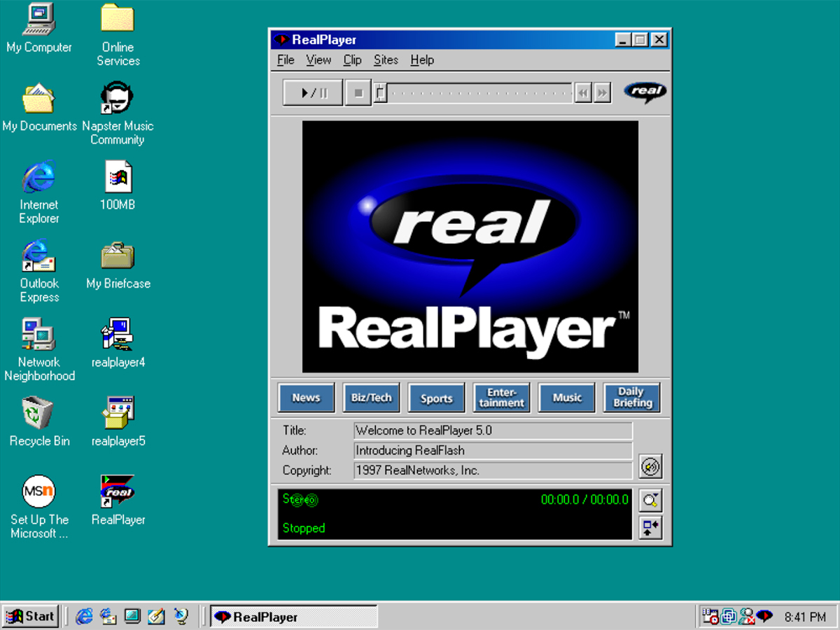The image size is (840, 630).
Task: Click the Stop button
Action: [358, 92]
